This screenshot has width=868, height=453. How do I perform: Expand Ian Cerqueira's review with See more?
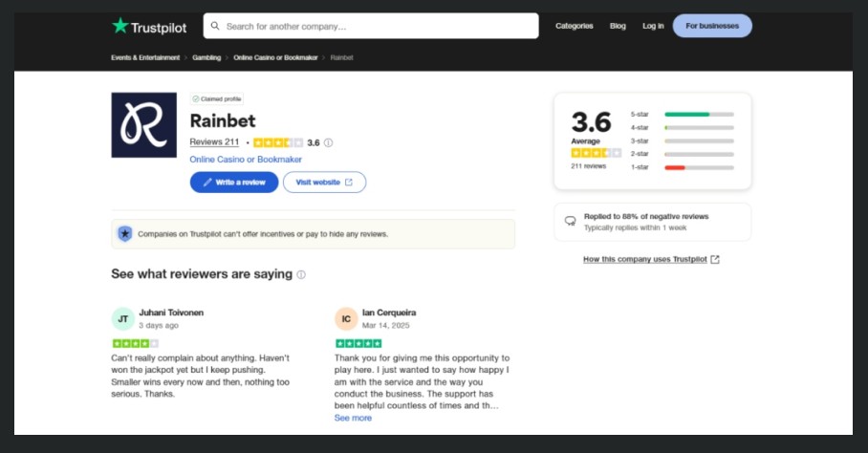pyautogui.click(x=353, y=418)
